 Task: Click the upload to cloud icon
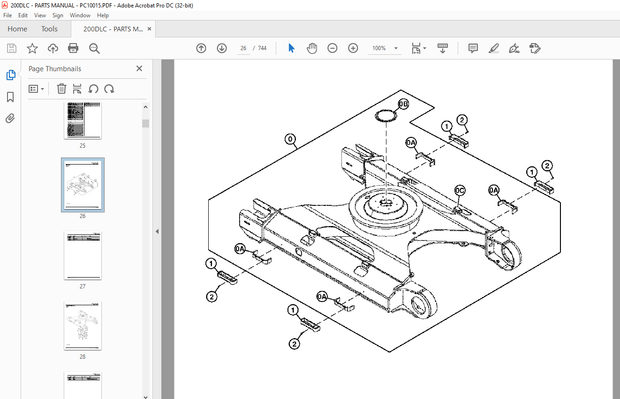tap(53, 48)
